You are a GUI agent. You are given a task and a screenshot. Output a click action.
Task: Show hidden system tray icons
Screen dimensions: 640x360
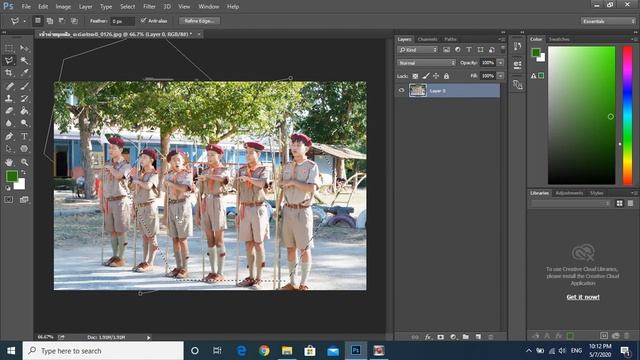point(529,351)
